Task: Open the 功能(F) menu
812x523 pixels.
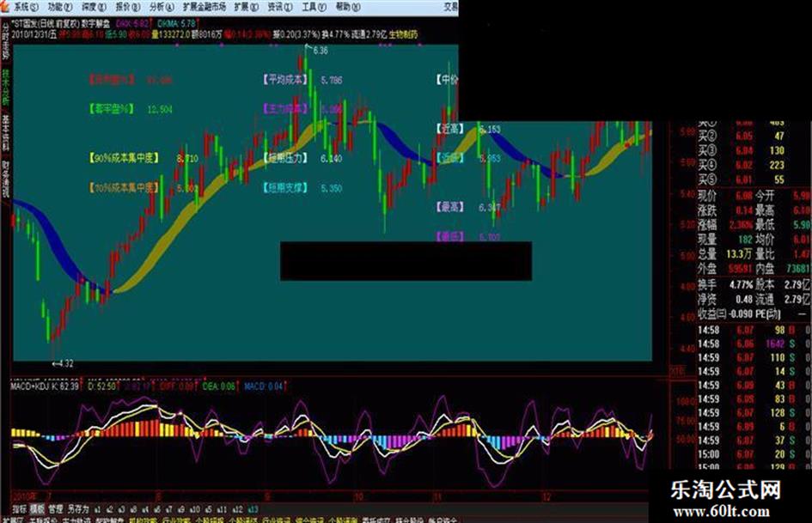Action: point(60,7)
